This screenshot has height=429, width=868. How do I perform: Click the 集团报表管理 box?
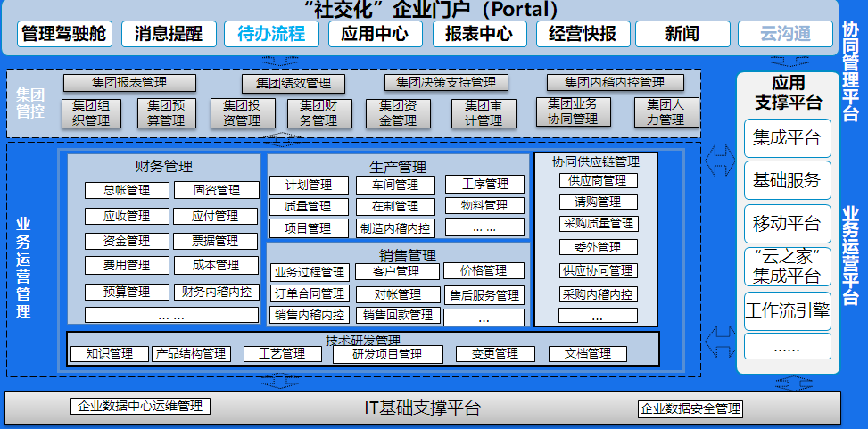(129, 83)
